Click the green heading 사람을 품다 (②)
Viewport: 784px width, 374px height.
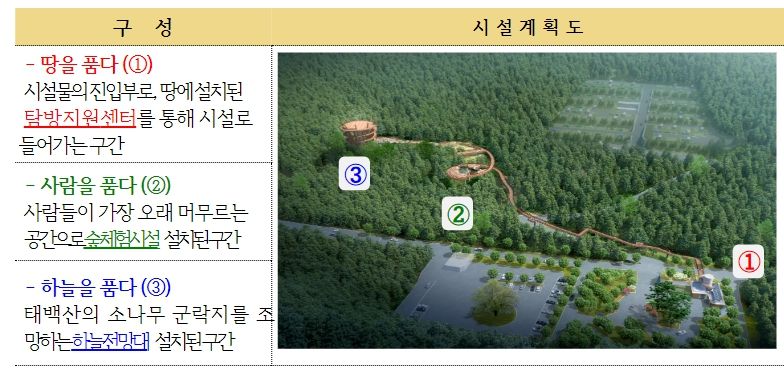coord(98,186)
